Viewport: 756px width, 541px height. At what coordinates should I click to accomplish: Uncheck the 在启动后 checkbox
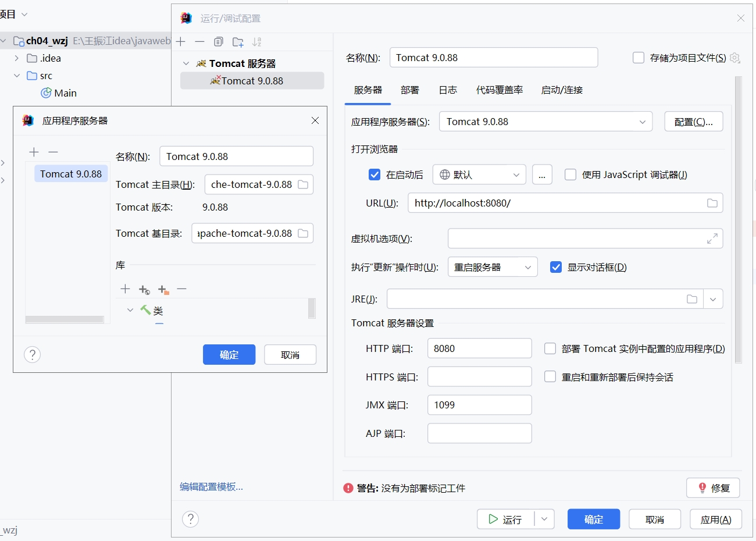click(375, 175)
